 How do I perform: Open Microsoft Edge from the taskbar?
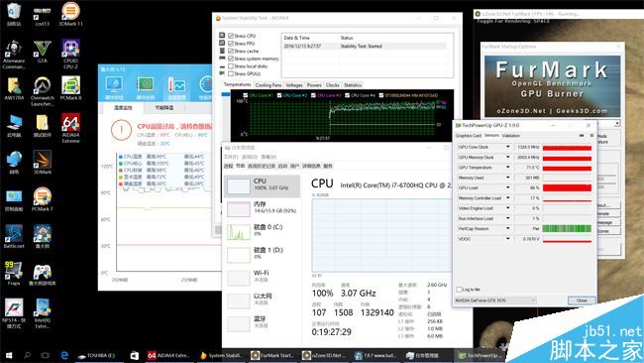64,355
